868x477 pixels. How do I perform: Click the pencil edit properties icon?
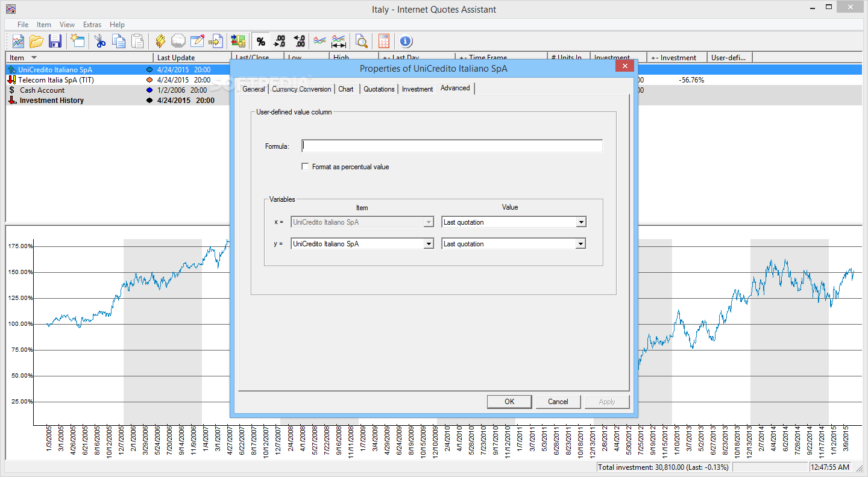197,41
